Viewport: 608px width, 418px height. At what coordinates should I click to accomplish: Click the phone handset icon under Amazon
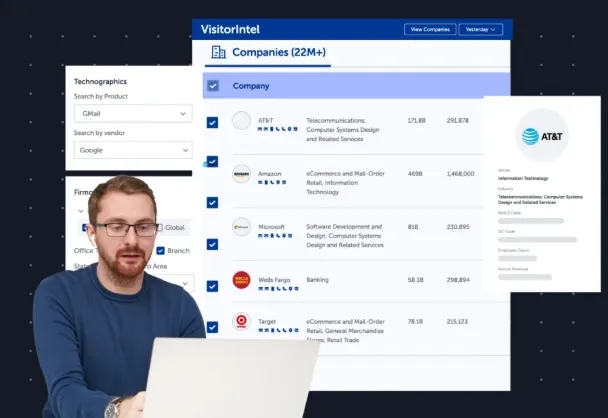click(x=272, y=182)
